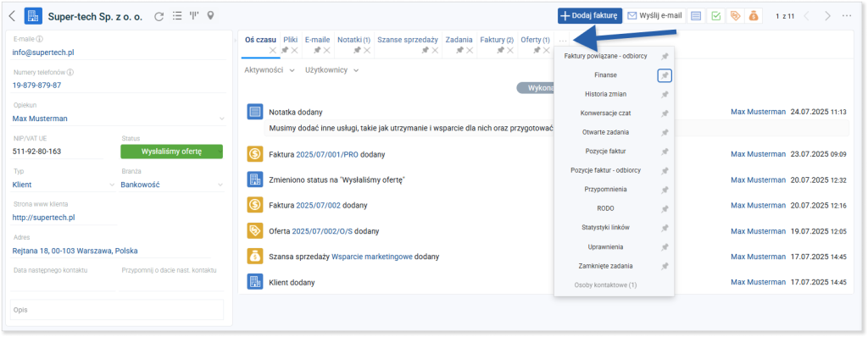Unpin the E-maile tab

click(317, 50)
